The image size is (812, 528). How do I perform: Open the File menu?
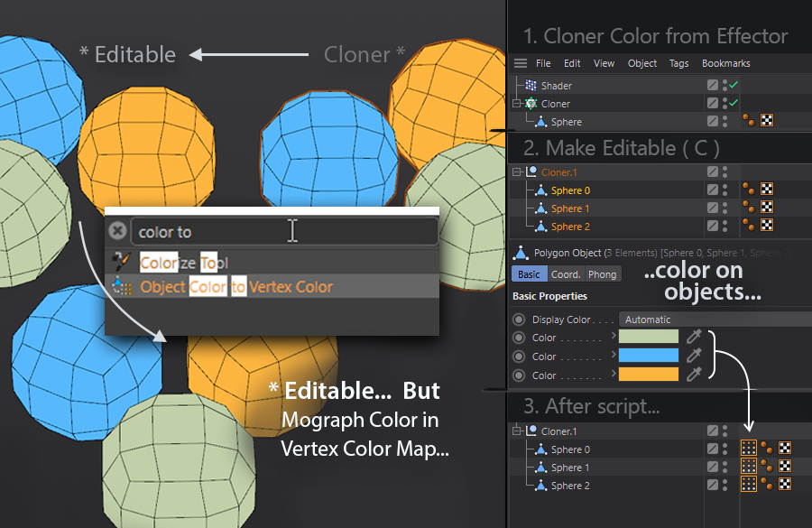tap(543, 63)
